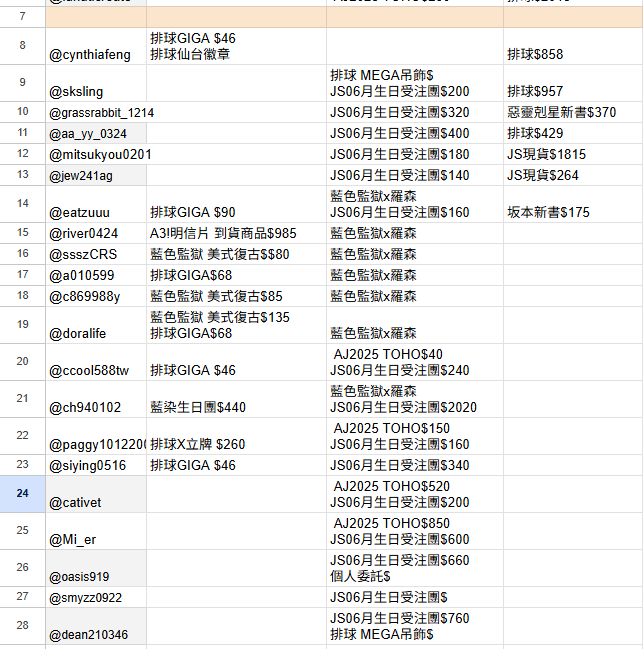The width and height of the screenshot is (643, 649).
Task: Click cell JS06月生日受注團$180
Action: [415, 154]
